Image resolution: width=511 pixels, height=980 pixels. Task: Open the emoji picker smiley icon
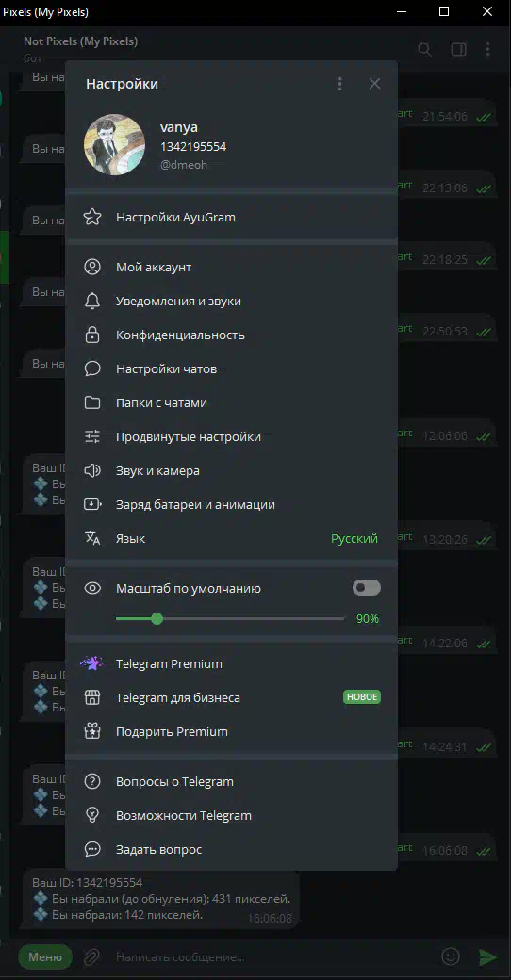451,956
